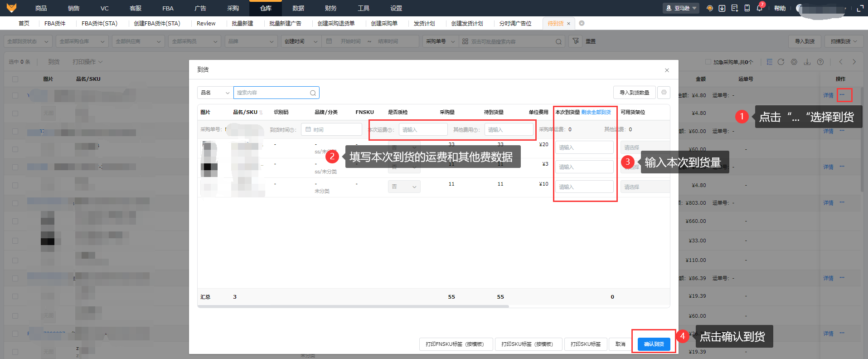868x359 pixels.
Task: Click the 剩余全部到货 link
Action: pyautogui.click(x=596, y=112)
